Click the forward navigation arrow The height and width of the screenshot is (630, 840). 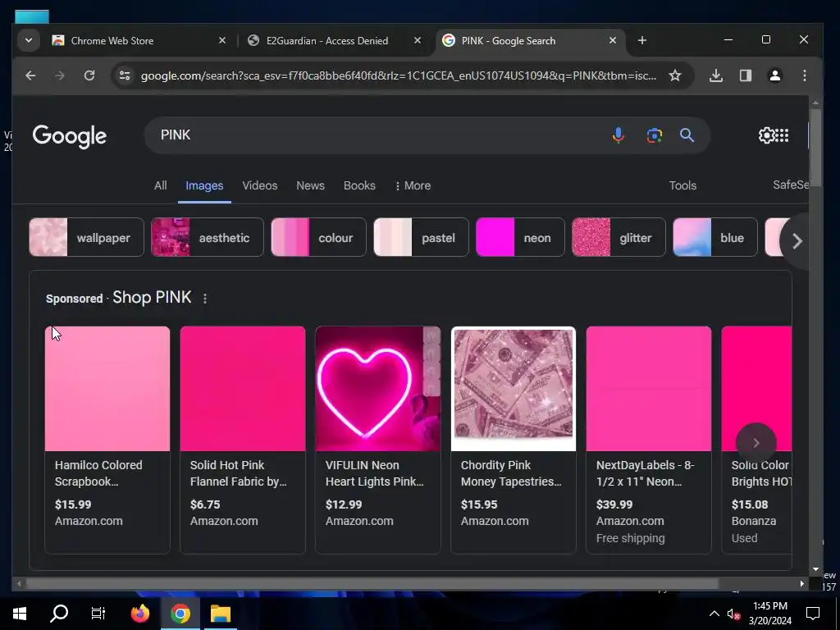tap(59, 75)
